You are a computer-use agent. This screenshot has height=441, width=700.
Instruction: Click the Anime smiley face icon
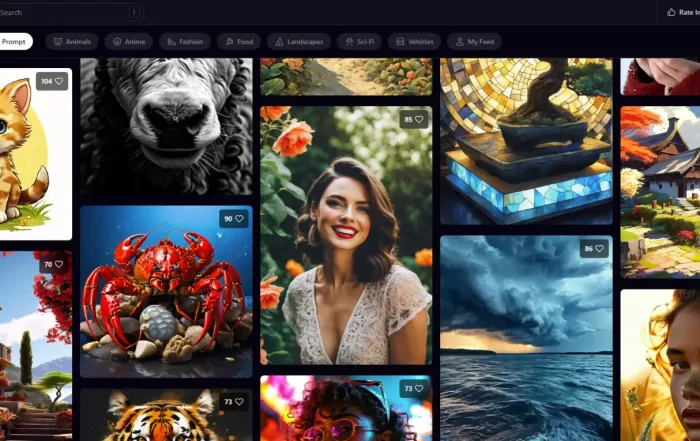pyautogui.click(x=117, y=42)
